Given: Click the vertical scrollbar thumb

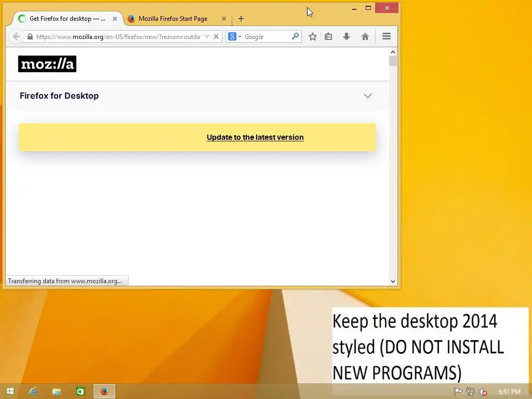Looking at the screenshot, I should 393,61.
